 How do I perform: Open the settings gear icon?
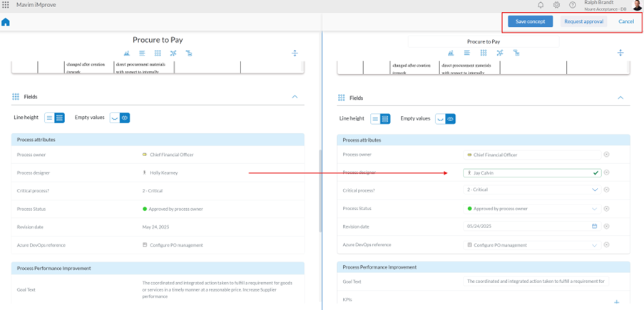coord(557,5)
